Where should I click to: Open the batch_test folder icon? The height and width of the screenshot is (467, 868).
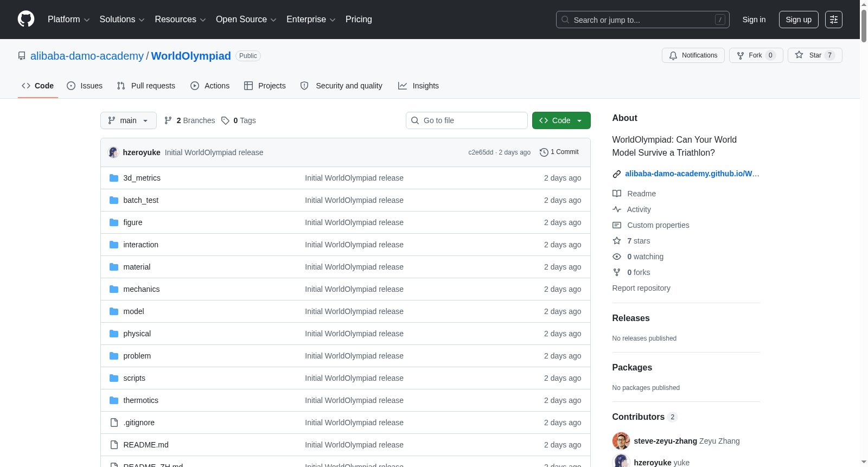tap(114, 200)
